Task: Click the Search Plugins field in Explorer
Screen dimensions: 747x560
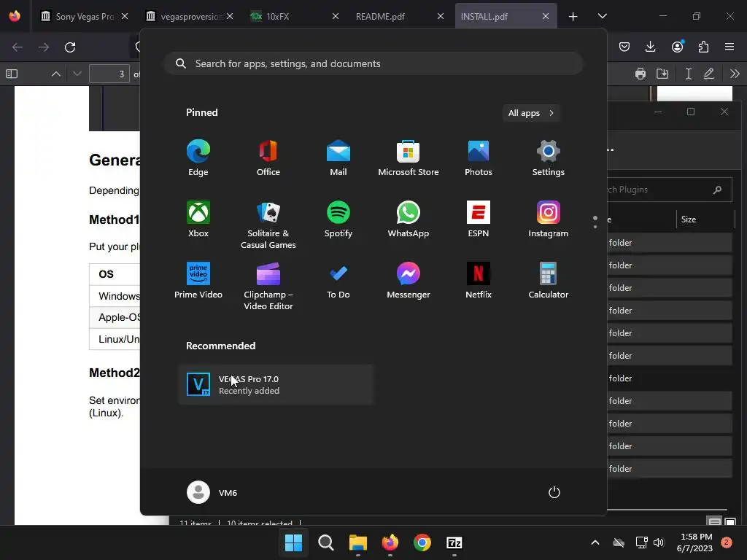Action: [670, 190]
